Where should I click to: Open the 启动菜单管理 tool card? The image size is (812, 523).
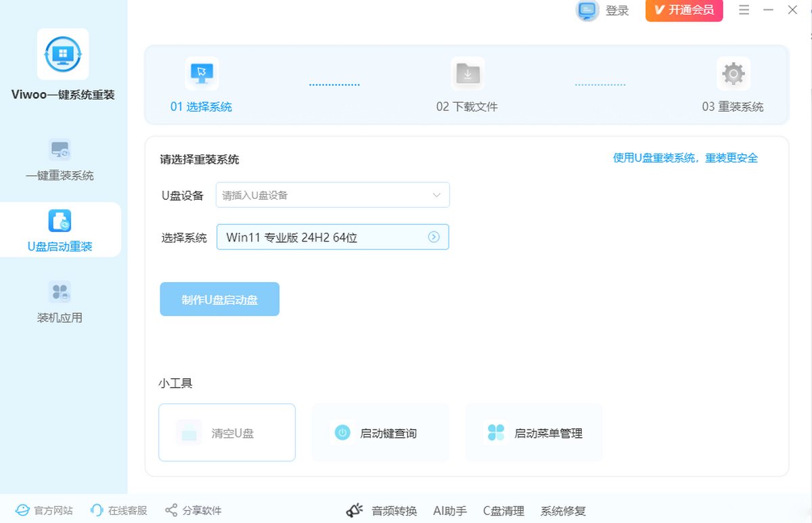point(534,432)
